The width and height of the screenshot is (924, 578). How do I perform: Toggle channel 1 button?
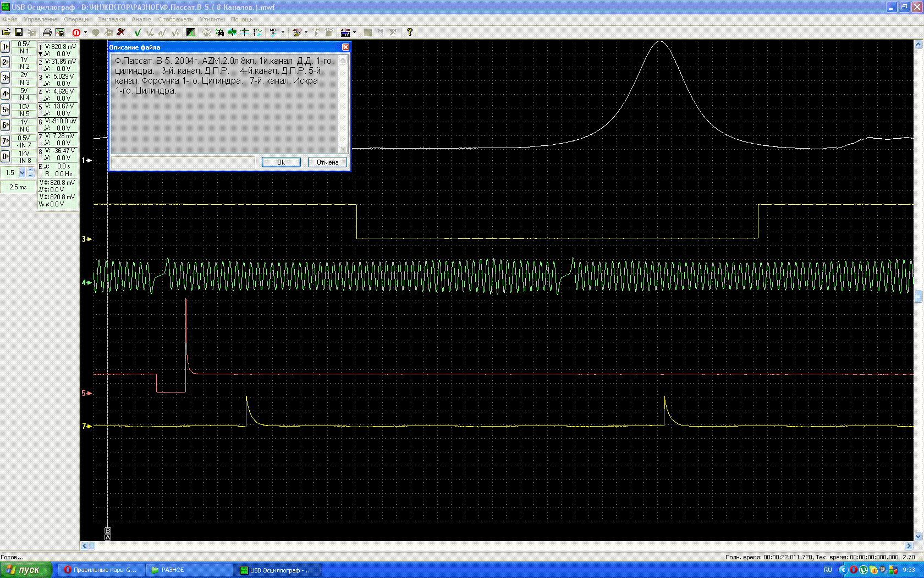[5, 47]
